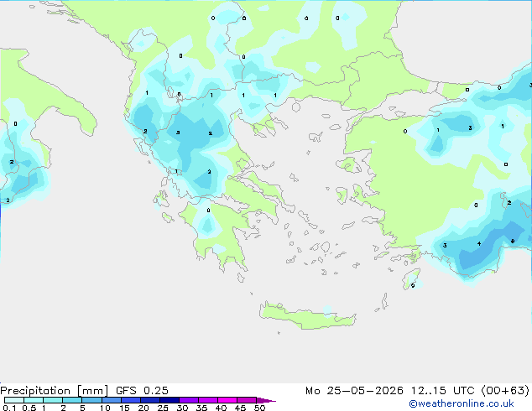Click the '(00+63)' forecast offset text
This screenshot has width=532, height=411.
click(505, 391)
